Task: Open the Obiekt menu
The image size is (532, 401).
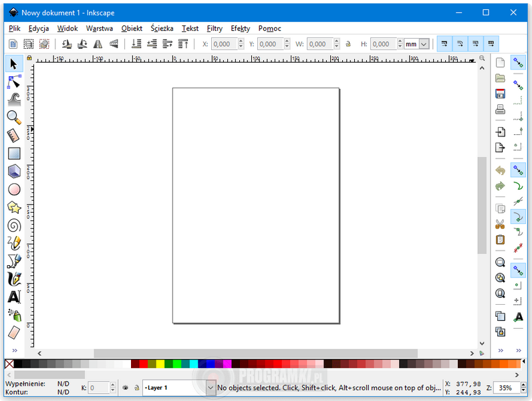Action: pyautogui.click(x=132, y=29)
